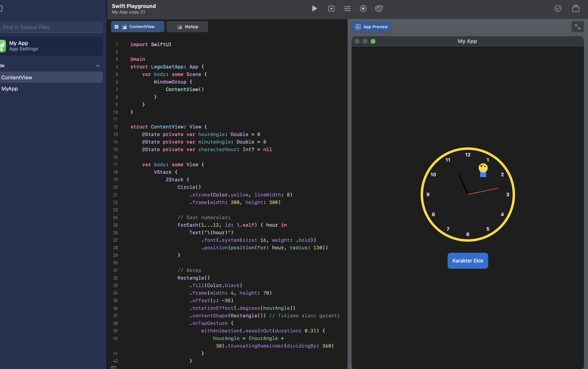Expand the preview with the diagonal arrows icon

point(577,27)
